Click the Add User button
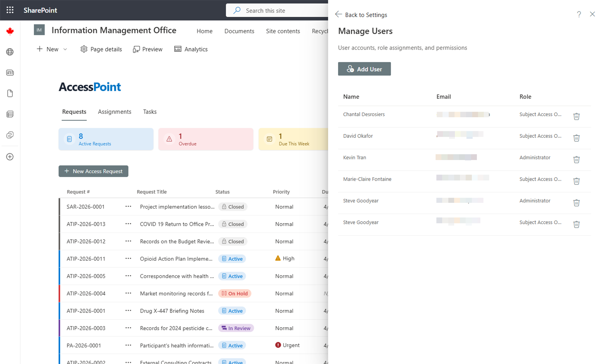 pos(364,69)
